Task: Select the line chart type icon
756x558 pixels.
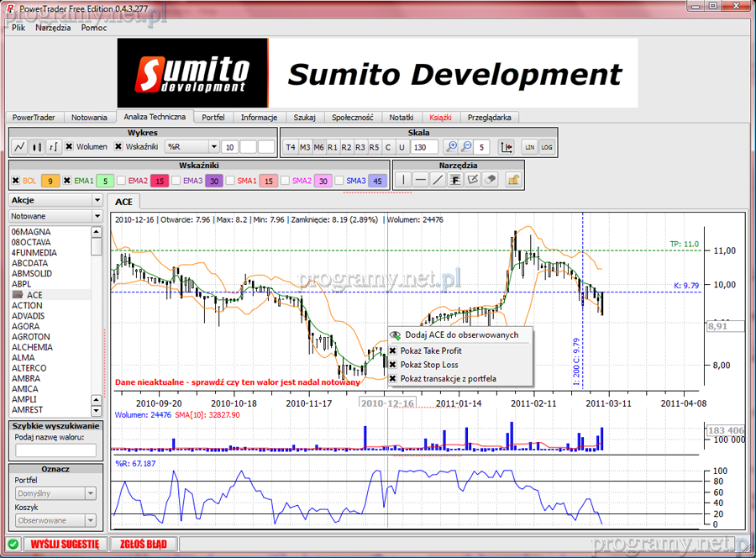Action: click(x=19, y=147)
